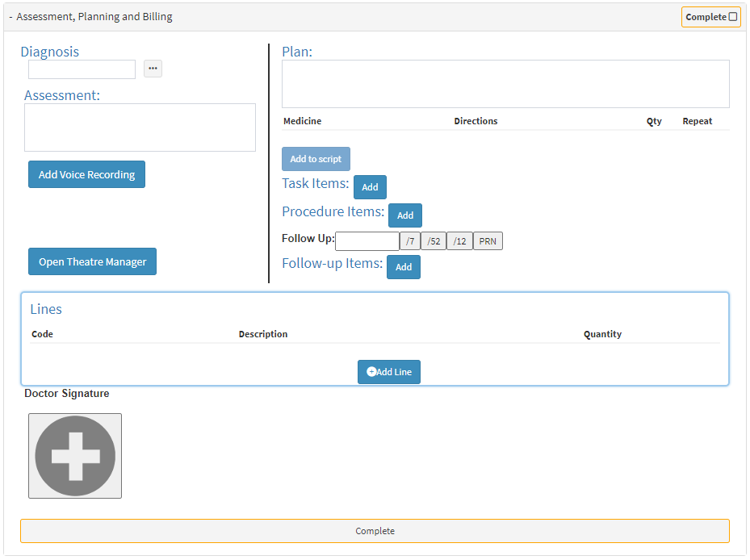Click Add Voice Recording button

point(86,175)
